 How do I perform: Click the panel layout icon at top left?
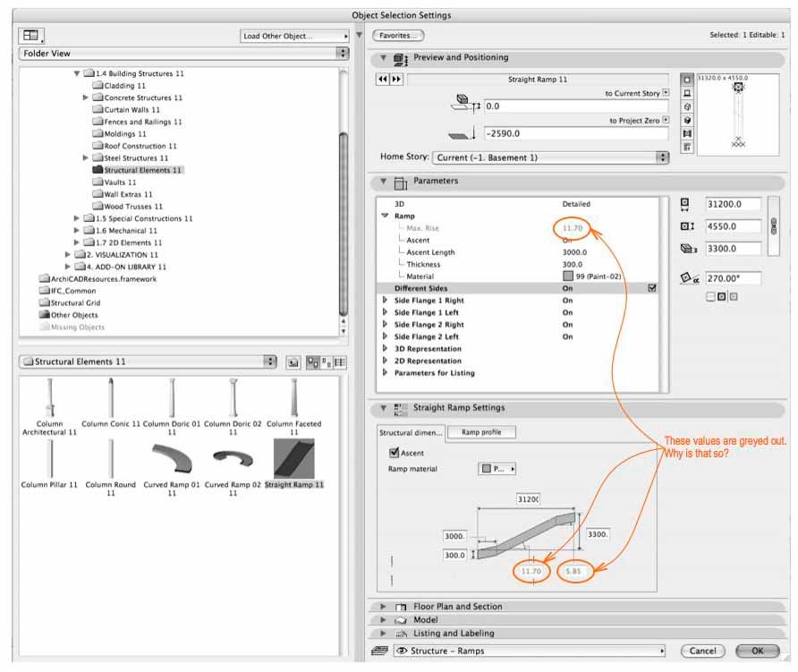tap(31, 35)
